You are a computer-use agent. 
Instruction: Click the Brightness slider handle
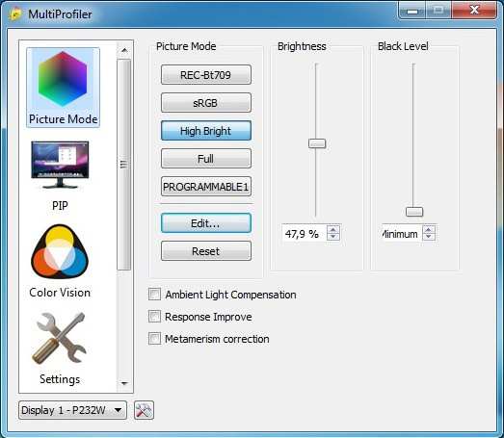pos(317,143)
